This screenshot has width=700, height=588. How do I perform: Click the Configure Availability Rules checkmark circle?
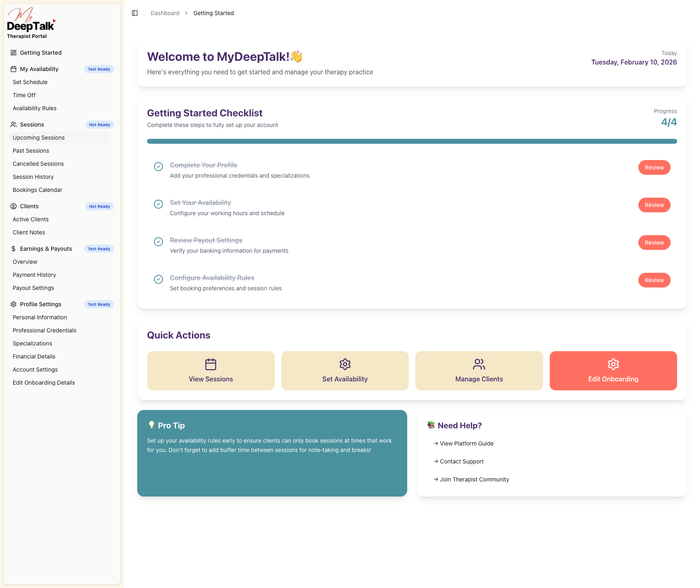pyautogui.click(x=158, y=279)
